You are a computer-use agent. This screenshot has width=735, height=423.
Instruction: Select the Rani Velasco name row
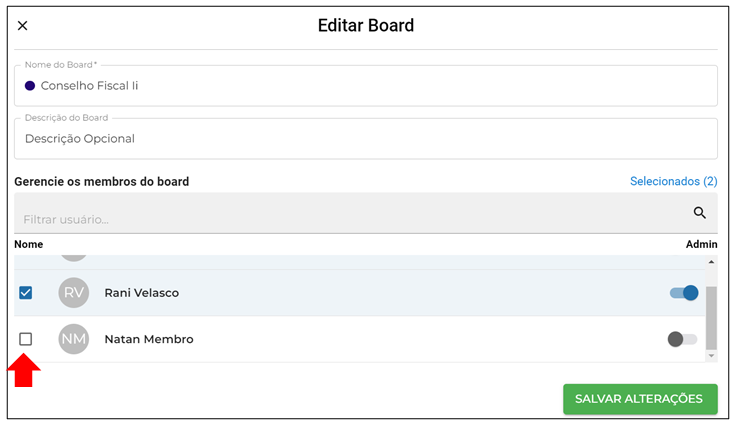pyautogui.click(x=360, y=293)
